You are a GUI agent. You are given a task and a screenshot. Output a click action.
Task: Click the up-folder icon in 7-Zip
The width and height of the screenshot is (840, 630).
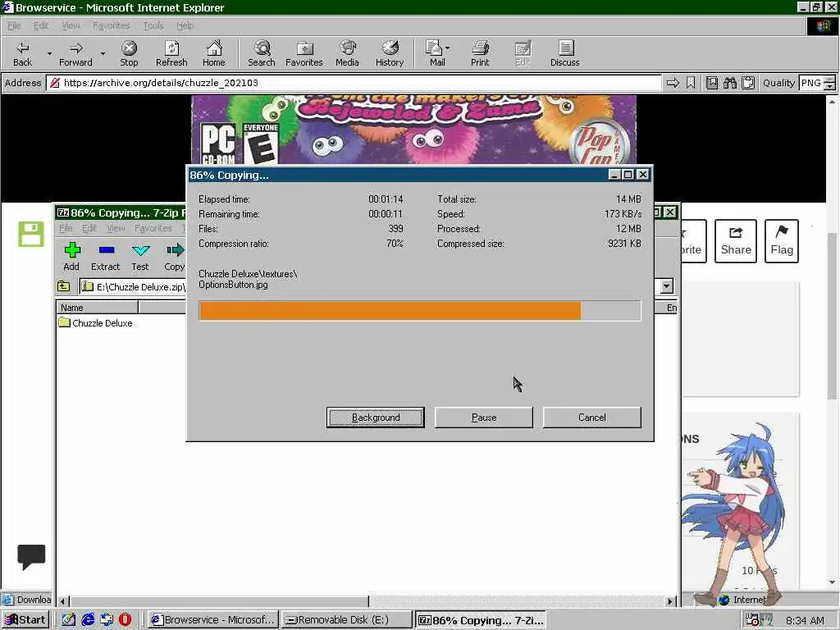[64, 286]
